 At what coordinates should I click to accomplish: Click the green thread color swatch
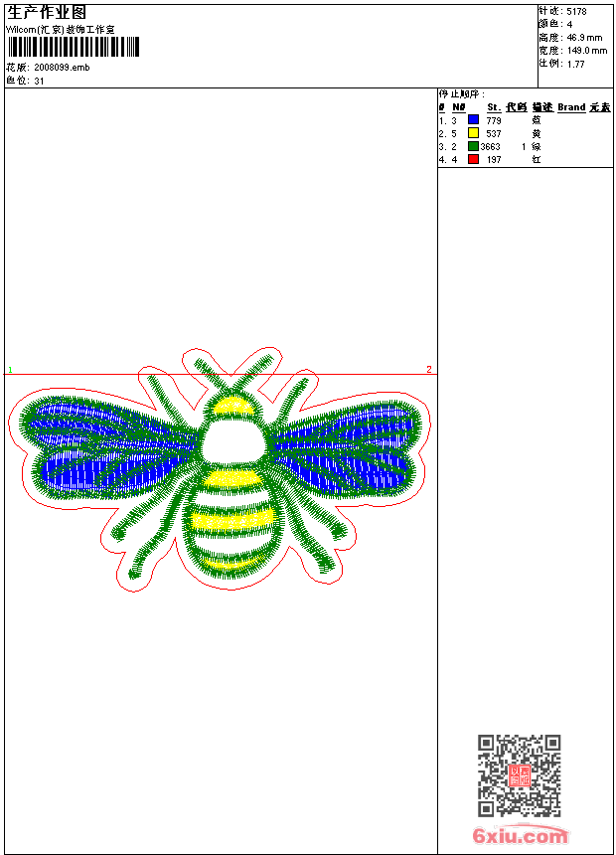click(473, 146)
